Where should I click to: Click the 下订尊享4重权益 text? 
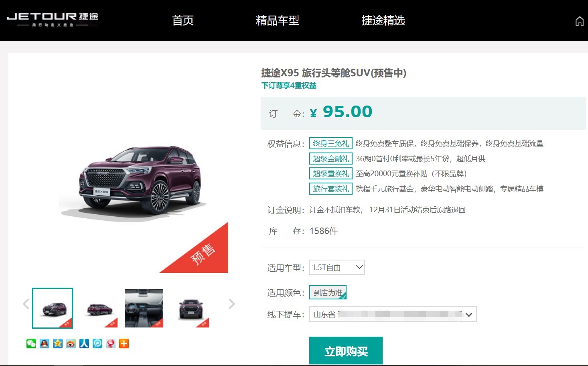(x=289, y=85)
